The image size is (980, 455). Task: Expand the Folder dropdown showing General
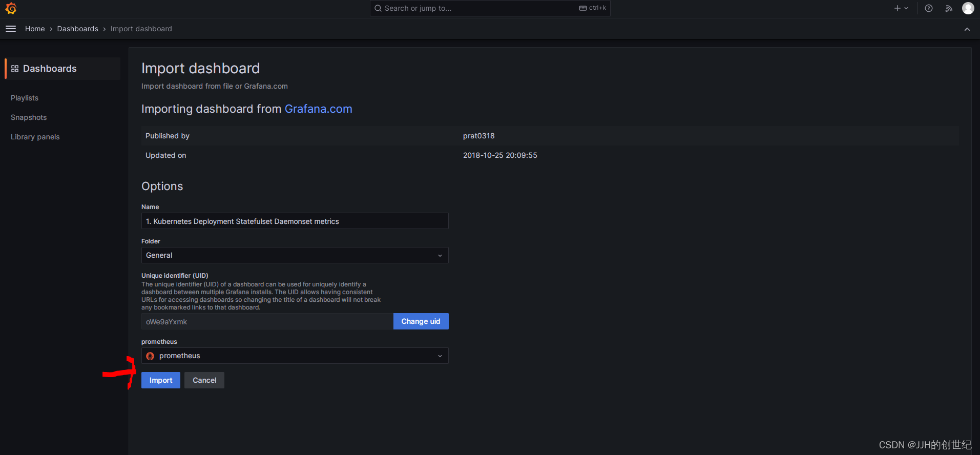point(295,255)
